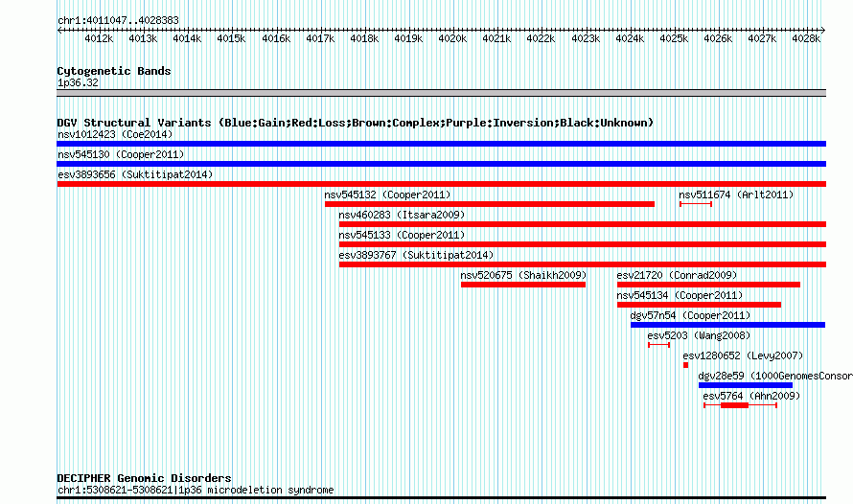Click the chr1:4011047..4028383 coordinate label
Viewport: 853px width, 504px height.
(x=118, y=21)
